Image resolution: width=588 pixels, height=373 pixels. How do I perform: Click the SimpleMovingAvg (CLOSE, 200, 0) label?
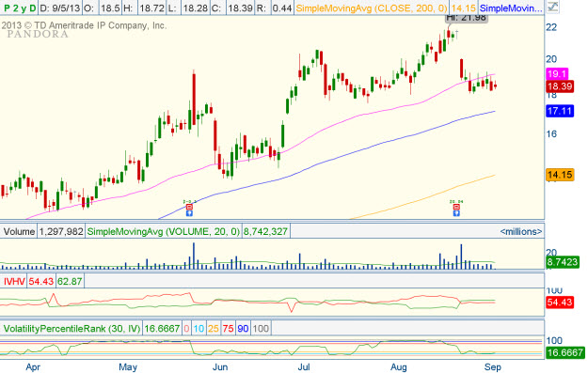click(x=372, y=8)
